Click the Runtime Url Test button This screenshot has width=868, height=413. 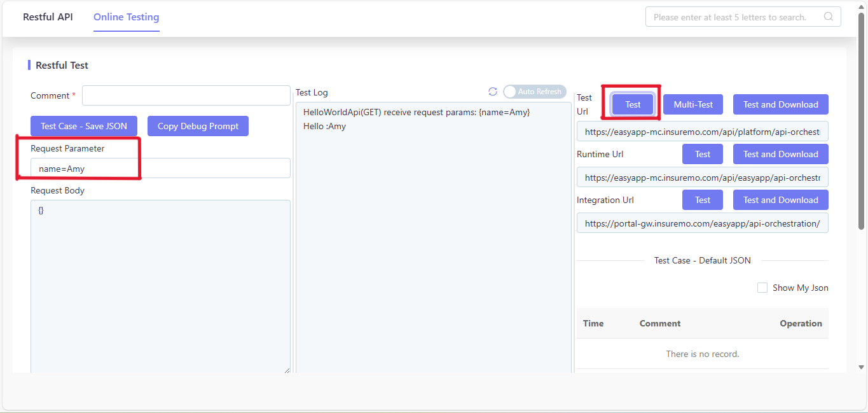click(x=703, y=154)
